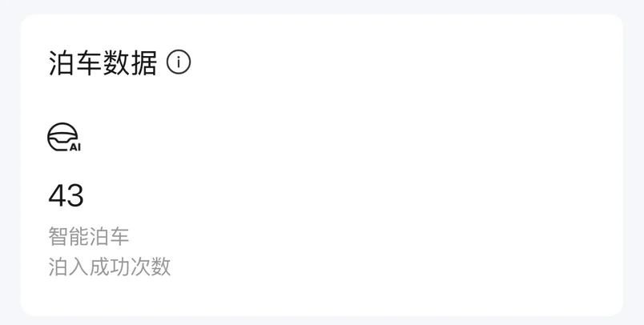Select the digit 3 in the count
This screenshot has width=644, height=325.
click(x=75, y=195)
